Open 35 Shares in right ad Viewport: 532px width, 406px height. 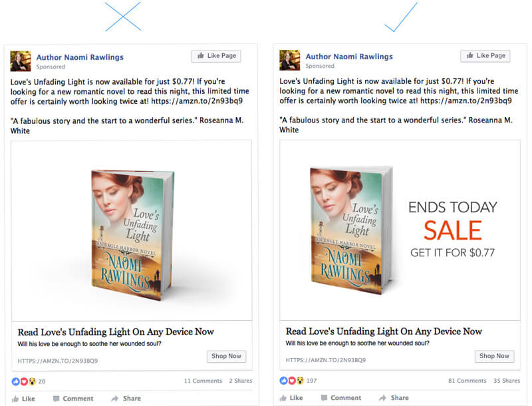coord(507,381)
